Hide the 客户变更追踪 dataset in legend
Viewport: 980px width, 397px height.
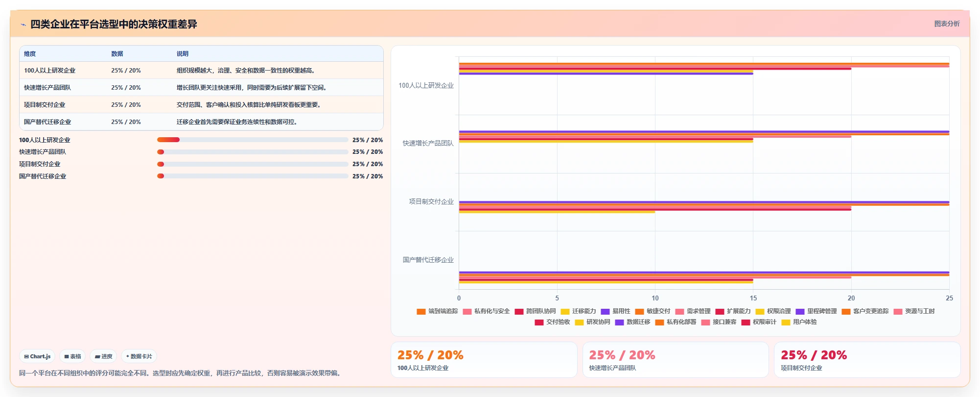point(865,311)
